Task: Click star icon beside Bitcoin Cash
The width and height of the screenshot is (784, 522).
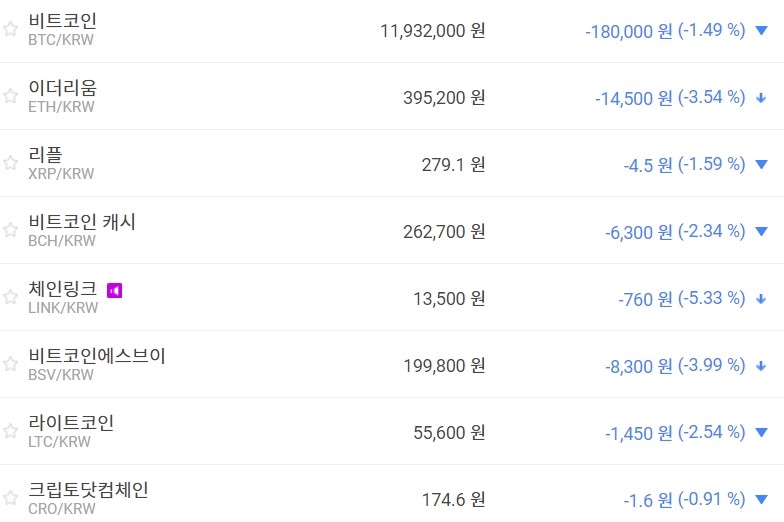Action: 10,230
